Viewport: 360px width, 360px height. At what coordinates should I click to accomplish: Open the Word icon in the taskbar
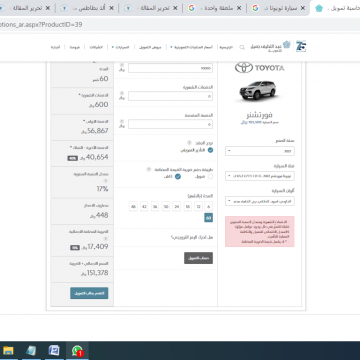click(54, 351)
